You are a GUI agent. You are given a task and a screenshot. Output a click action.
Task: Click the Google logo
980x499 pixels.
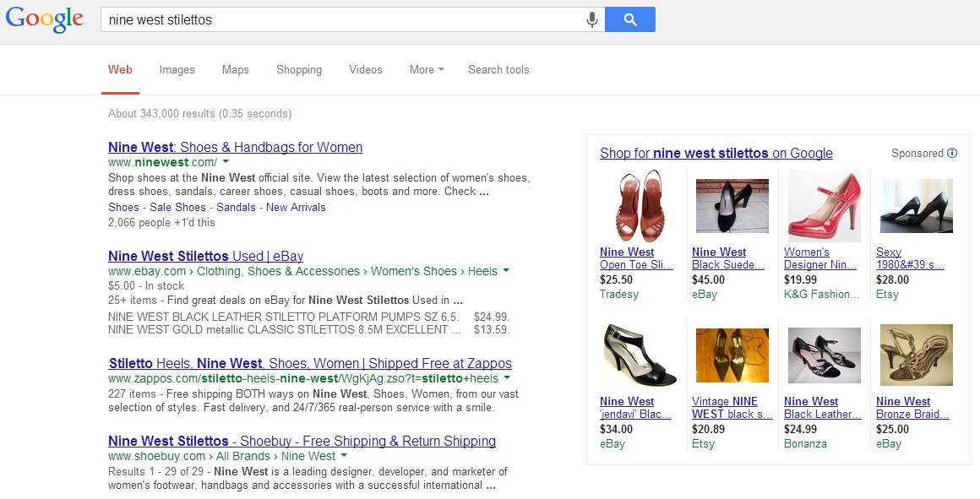click(45, 19)
